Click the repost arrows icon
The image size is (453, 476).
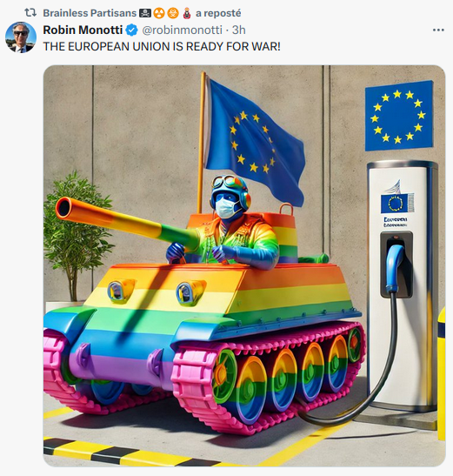(30, 13)
